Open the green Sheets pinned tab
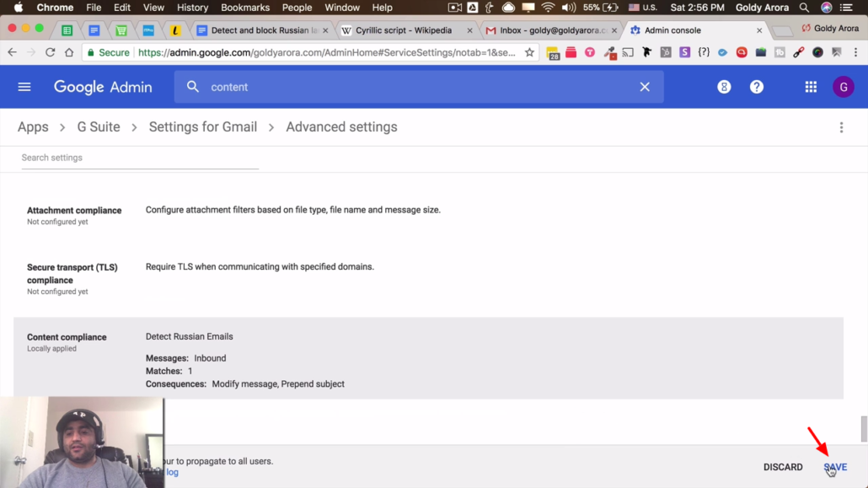This screenshot has height=488, width=868. 67,30
